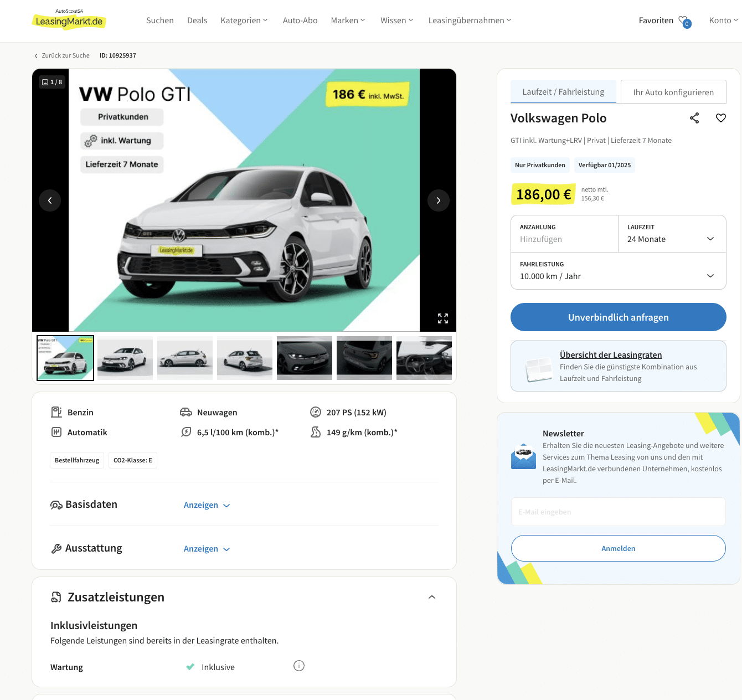Select the Laufzeit / Fahrleistung tab

(563, 92)
